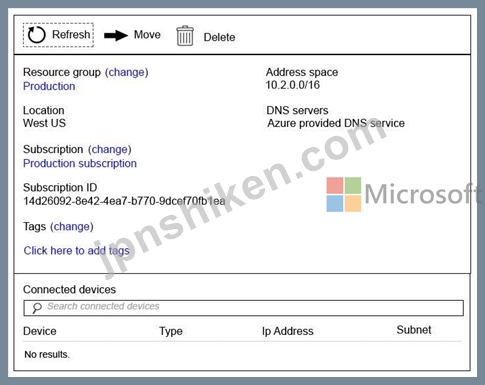The height and width of the screenshot is (385, 485).
Task: Click the Delete trash can icon
Action: 185,36
